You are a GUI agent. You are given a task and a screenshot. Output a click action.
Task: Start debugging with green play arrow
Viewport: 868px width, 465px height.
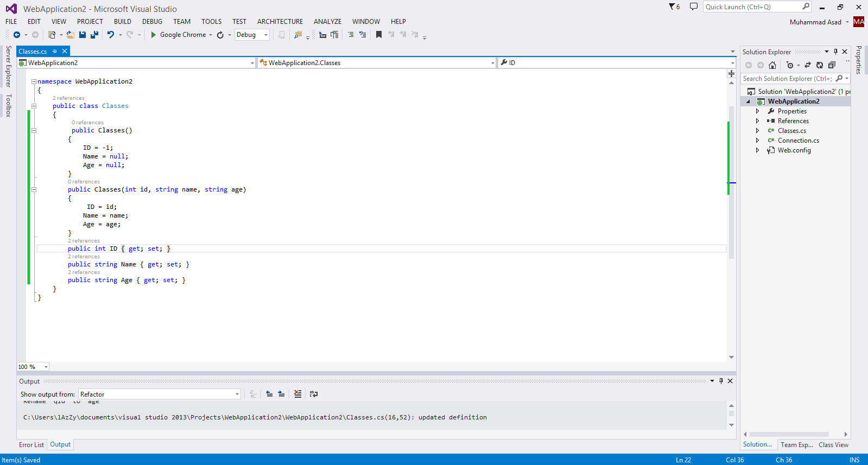click(x=154, y=35)
